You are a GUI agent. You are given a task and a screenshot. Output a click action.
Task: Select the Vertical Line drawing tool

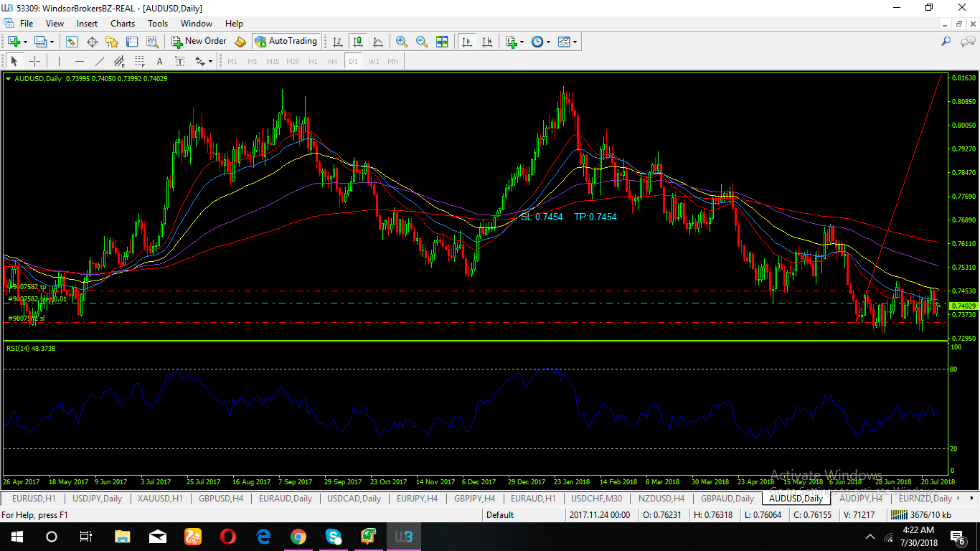(x=59, y=61)
